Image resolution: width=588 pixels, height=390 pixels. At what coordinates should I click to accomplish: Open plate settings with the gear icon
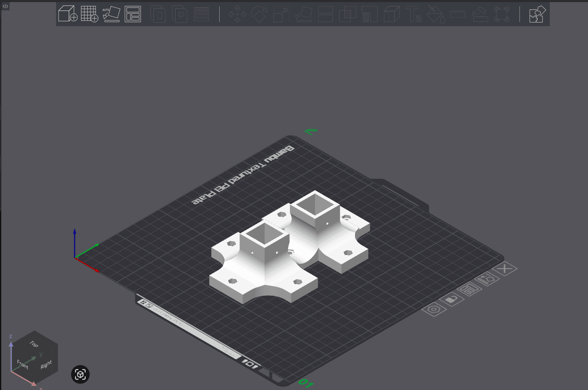tap(434, 310)
